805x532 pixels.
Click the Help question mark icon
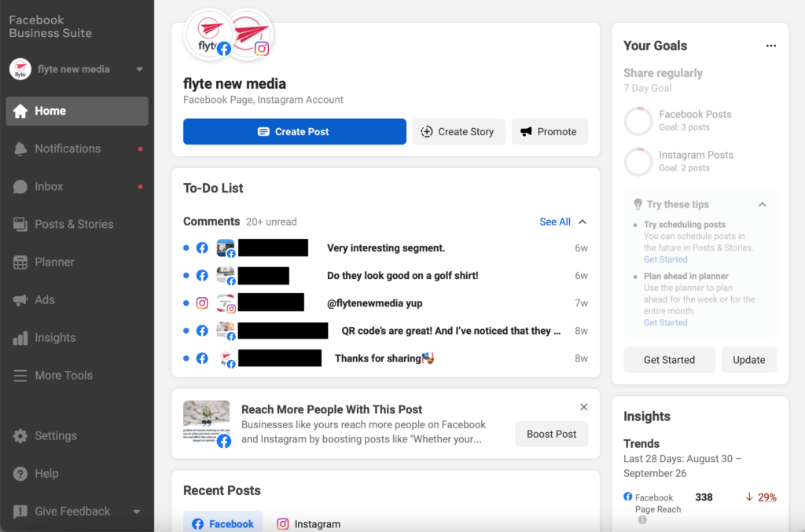click(20, 474)
